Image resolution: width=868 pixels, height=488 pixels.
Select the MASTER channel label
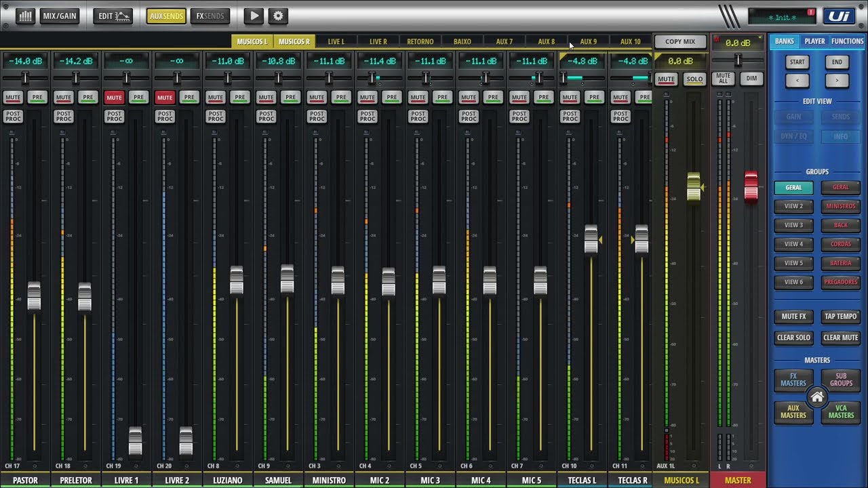click(x=738, y=480)
